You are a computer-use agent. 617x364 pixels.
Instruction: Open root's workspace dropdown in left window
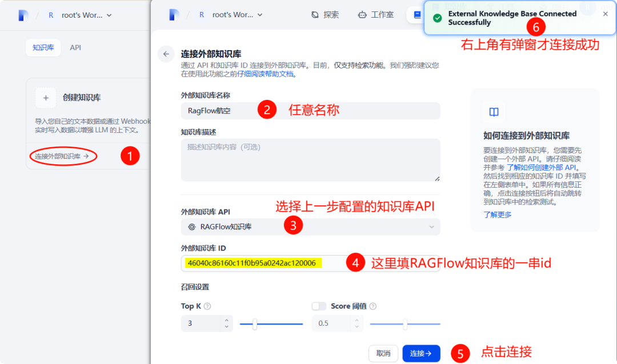(87, 15)
